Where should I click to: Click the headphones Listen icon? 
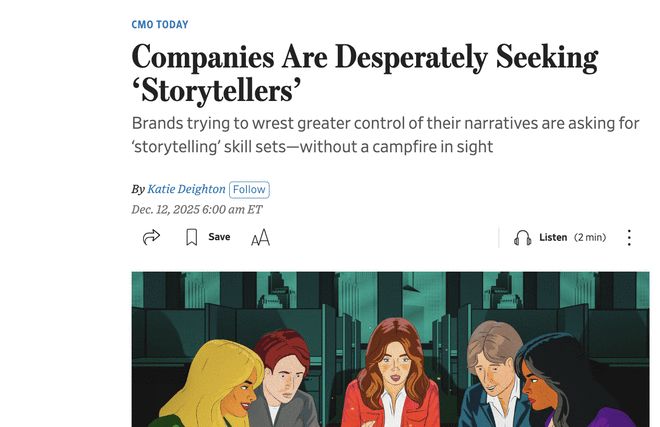coord(522,238)
